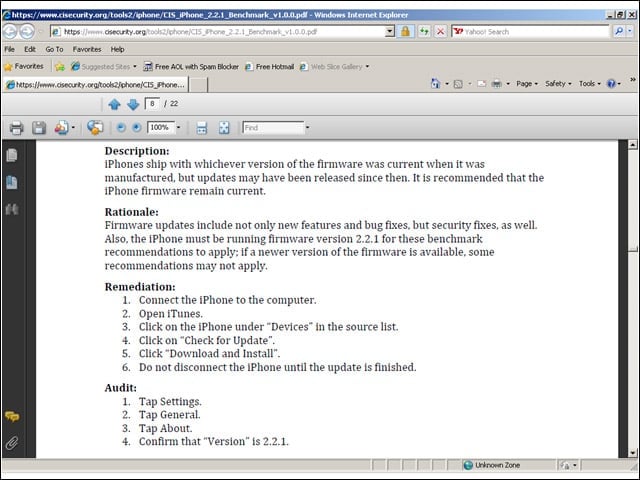
Task: Stop loading with the red X icon
Action: tap(440, 31)
